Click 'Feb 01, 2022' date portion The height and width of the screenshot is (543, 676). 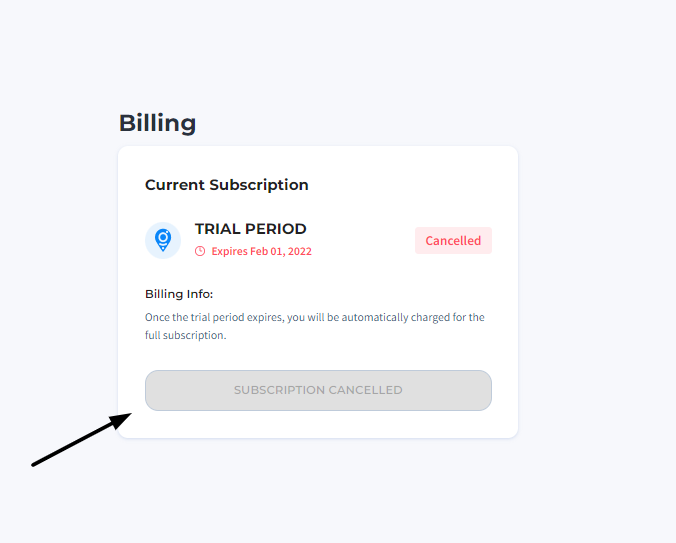pyautogui.click(x=281, y=251)
